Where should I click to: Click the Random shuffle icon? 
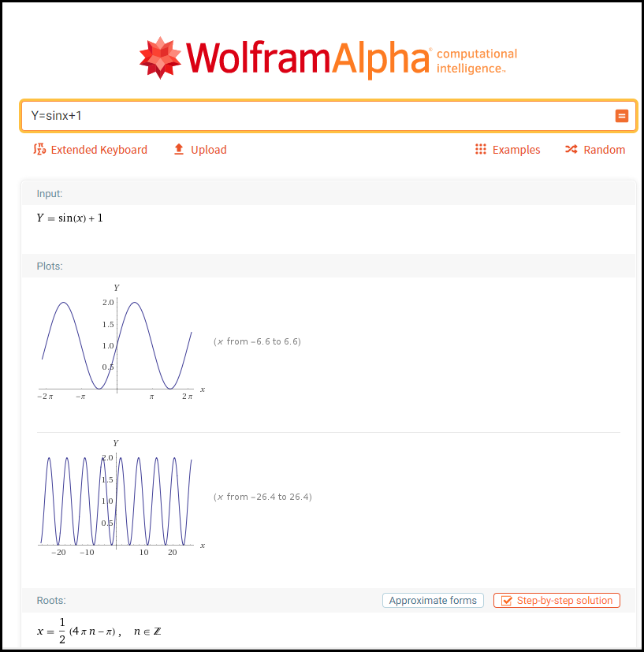coord(571,149)
